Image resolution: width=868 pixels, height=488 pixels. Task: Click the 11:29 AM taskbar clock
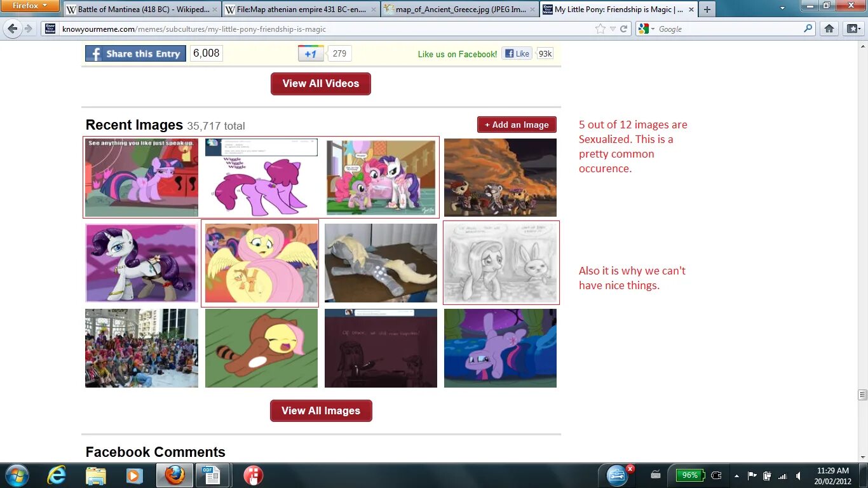(x=833, y=471)
